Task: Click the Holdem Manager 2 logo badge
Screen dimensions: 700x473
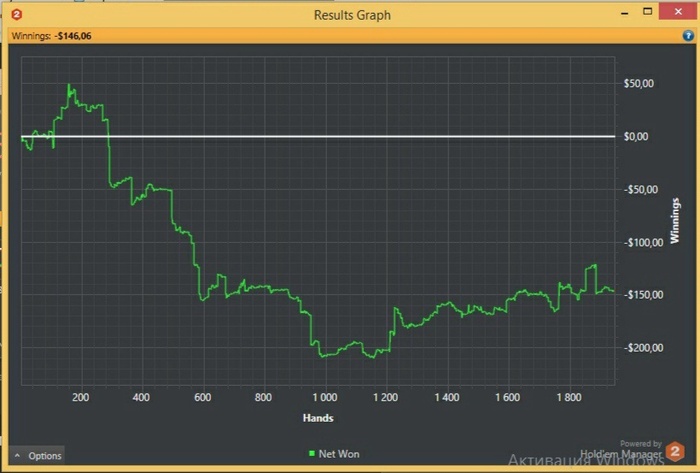Action: tap(675, 451)
